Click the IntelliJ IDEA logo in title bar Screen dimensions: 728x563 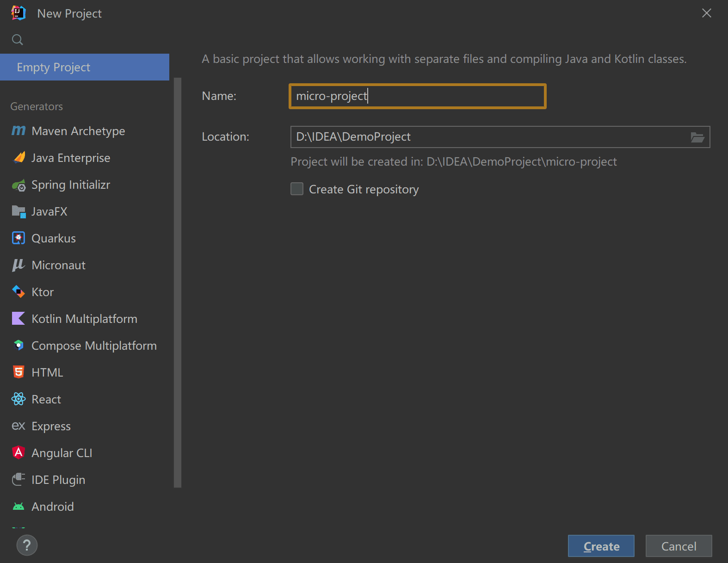[x=19, y=13]
